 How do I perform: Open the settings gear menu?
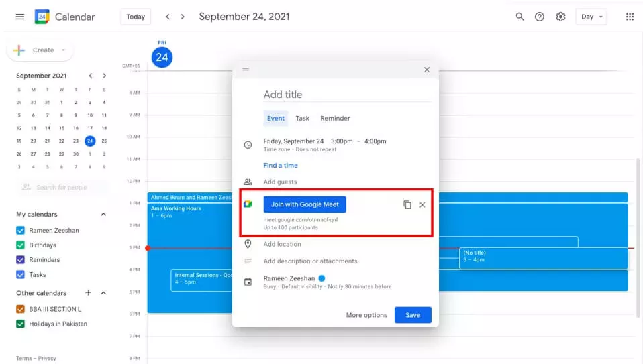pos(560,17)
